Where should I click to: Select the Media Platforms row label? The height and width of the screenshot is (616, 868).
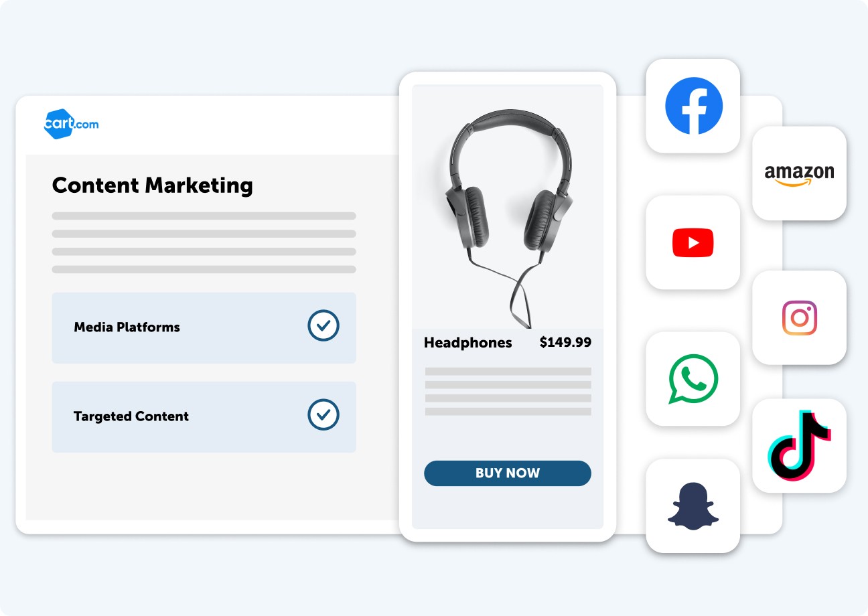[x=127, y=327]
